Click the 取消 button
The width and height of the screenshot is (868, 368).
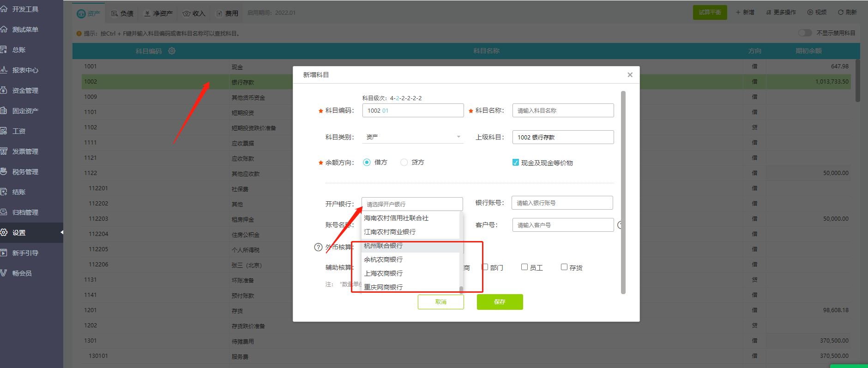pyautogui.click(x=440, y=302)
